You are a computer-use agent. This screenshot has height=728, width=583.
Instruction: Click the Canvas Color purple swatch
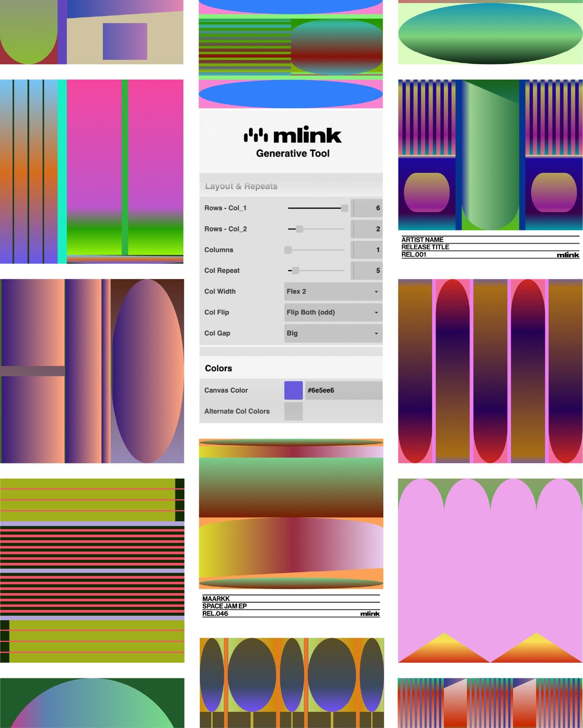pos(294,391)
